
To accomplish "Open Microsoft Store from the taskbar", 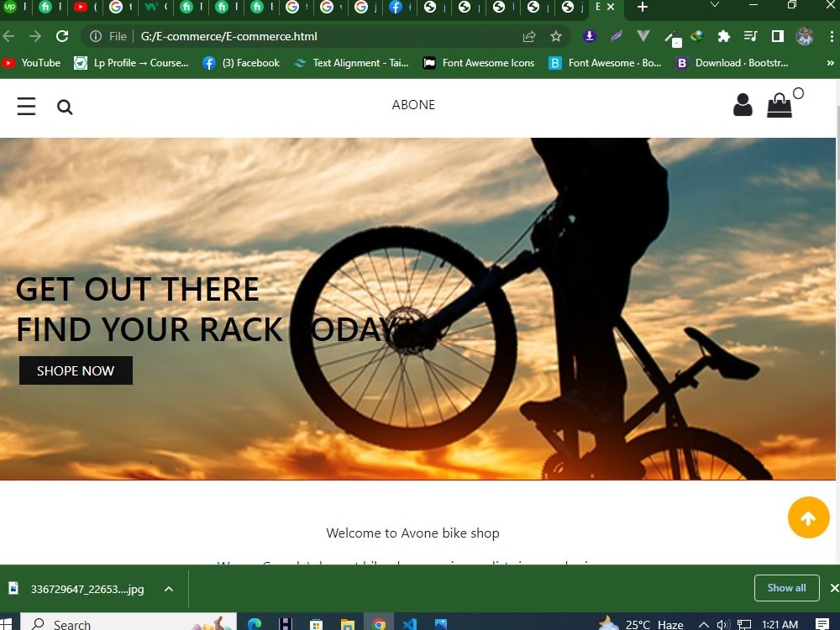I will click(x=316, y=624).
